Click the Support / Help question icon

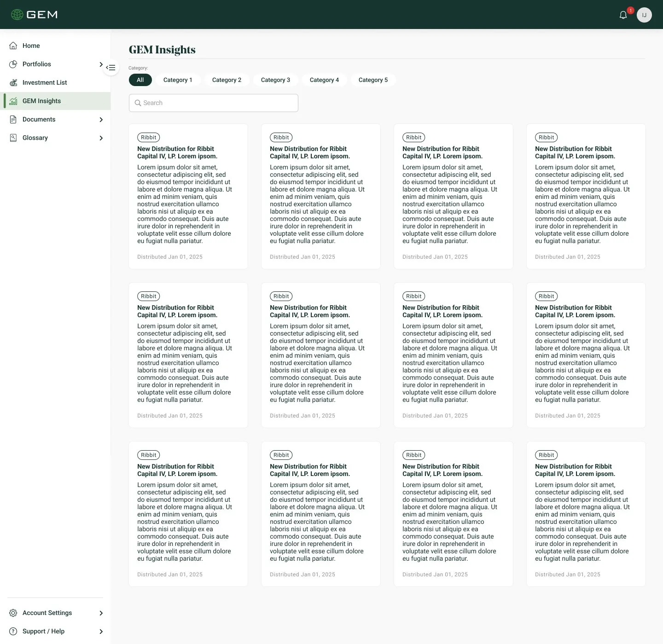tap(13, 631)
